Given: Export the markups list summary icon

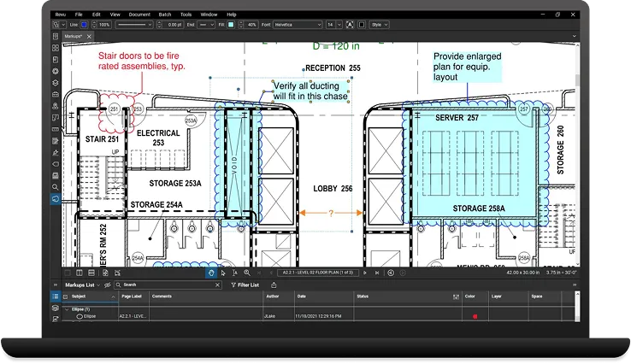Looking at the screenshot, I should (274, 285).
